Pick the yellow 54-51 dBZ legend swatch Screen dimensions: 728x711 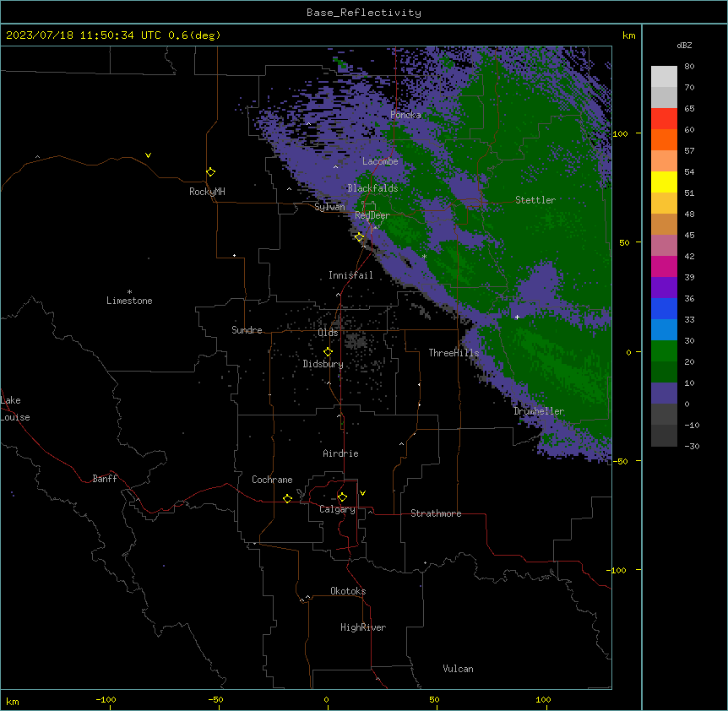click(x=664, y=182)
